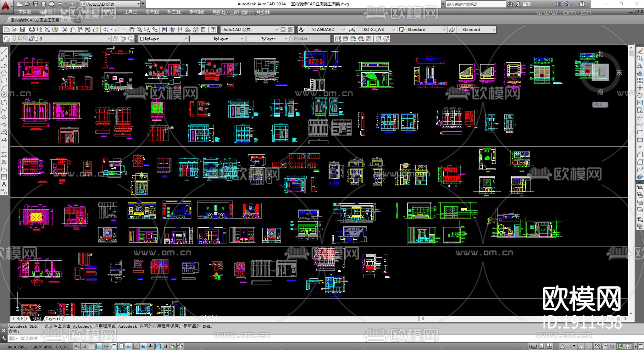The height and width of the screenshot is (350, 644).
Task: Toggle Snap Mode in status bar
Action: click(x=84, y=346)
